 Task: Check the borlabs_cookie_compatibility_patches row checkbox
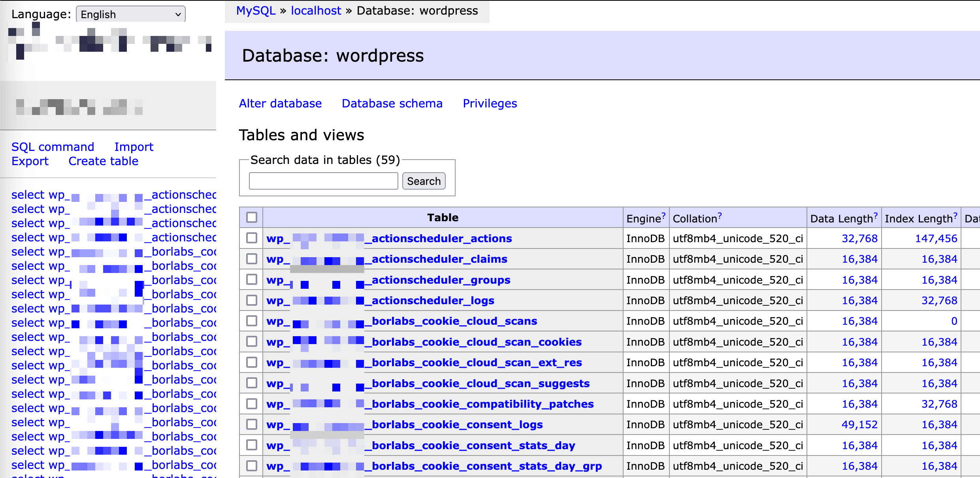[252, 404]
